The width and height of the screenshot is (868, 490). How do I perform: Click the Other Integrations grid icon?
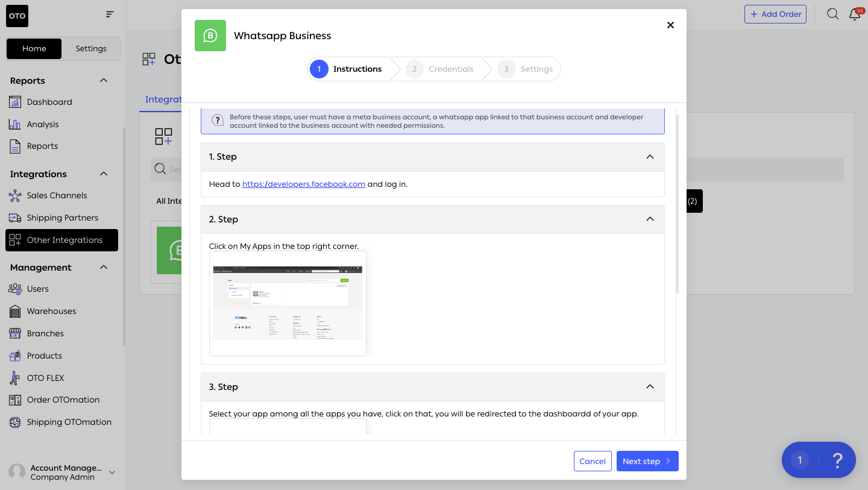[15, 240]
